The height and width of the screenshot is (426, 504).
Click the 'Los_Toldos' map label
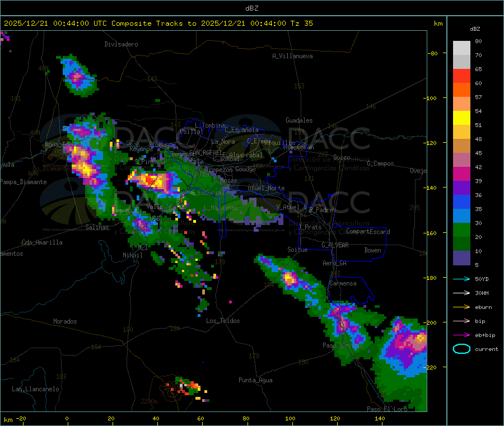coord(223,321)
